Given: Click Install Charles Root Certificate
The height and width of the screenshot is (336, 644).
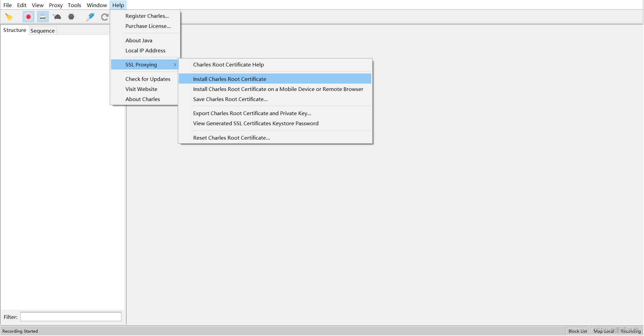Looking at the screenshot, I should 275,79.
